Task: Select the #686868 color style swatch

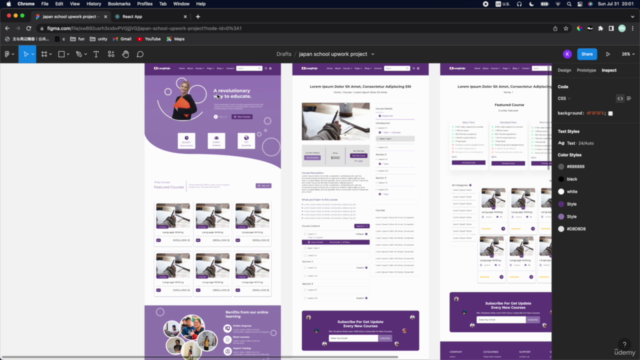Action: 561,167
